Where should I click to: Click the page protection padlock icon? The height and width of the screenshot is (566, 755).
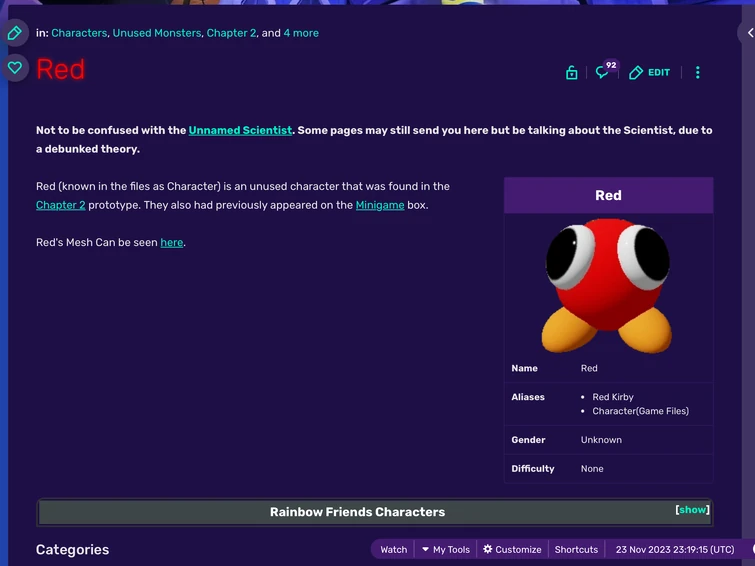tap(572, 73)
